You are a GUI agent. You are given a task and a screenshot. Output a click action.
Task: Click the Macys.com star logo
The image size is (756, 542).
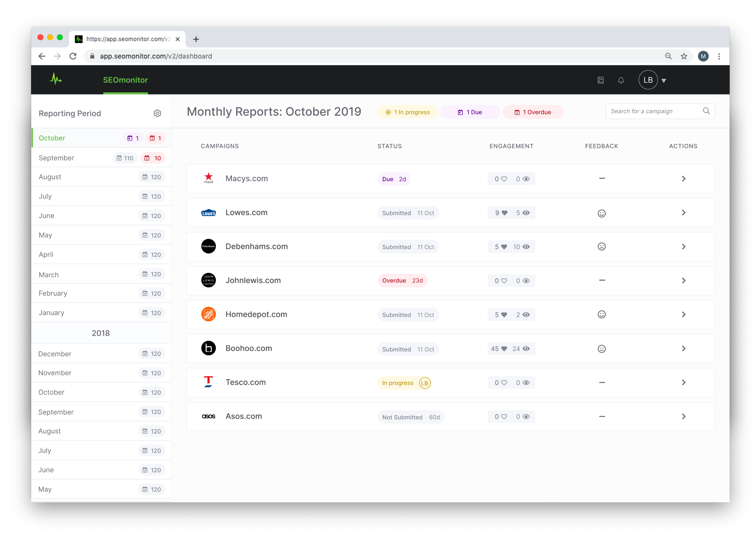click(209, 178)
